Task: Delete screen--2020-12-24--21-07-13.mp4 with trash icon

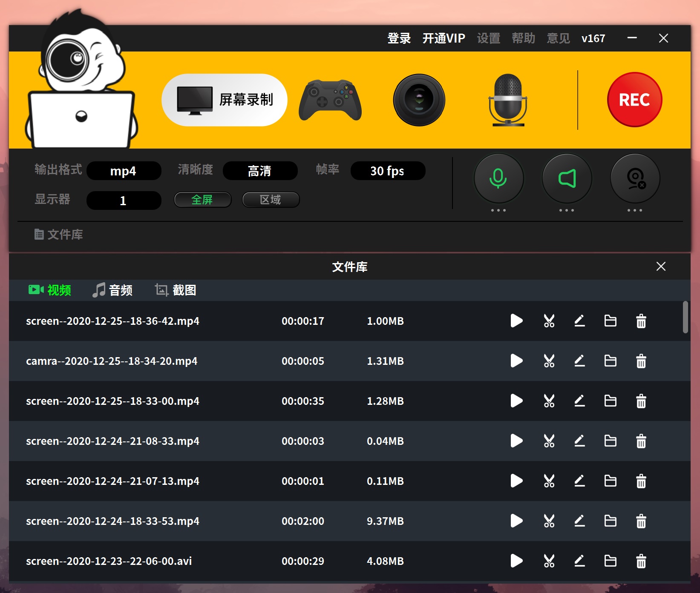Action: [x=641, y=481]
